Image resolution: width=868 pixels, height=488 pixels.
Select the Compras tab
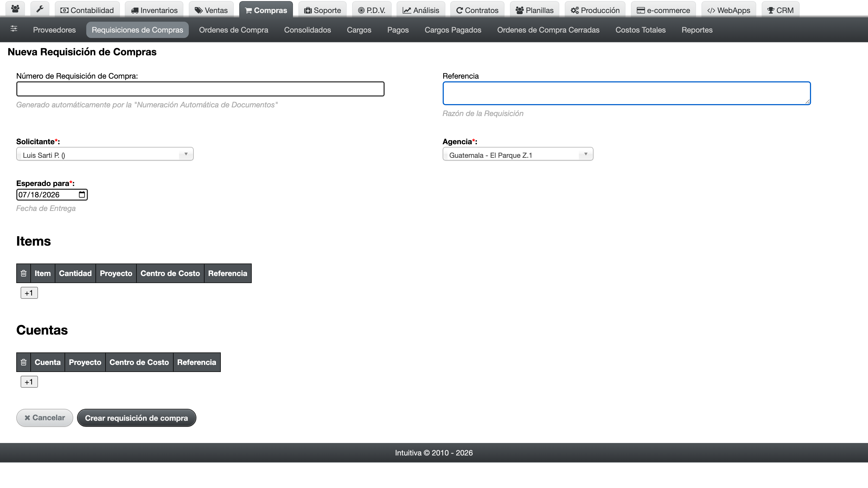[266, 10]
